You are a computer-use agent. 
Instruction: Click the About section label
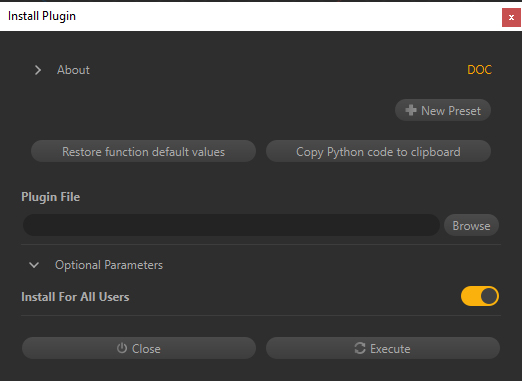click(73, 70)
